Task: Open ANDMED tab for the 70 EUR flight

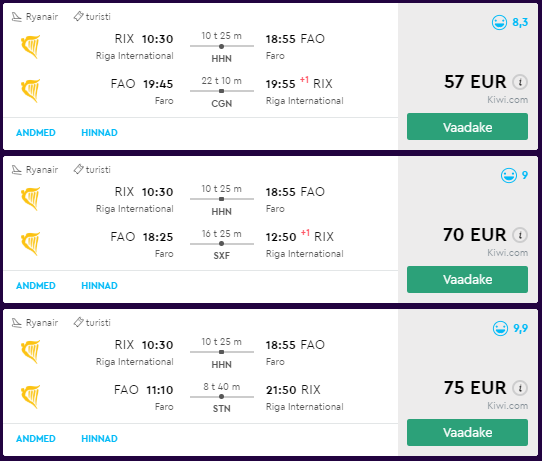Action: click(x=36, y=286)
